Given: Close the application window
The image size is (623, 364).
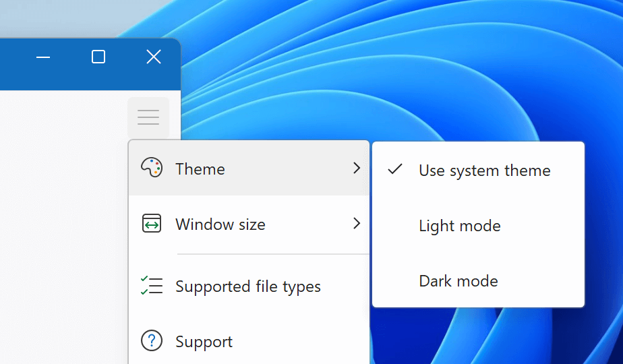Looking at the screenshot, I should pyautogui.click(x=153, y=57).
